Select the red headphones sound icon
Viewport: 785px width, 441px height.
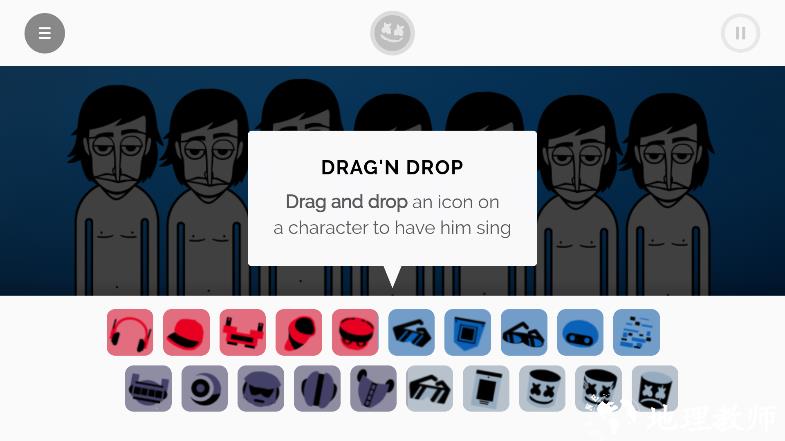coord(130,332)
